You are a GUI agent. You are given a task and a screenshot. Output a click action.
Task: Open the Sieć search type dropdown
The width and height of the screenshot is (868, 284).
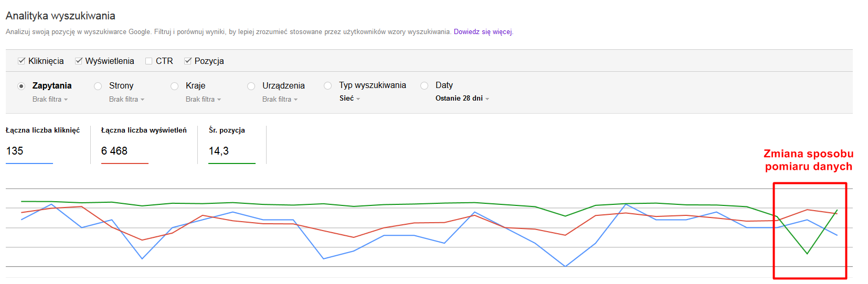350,99
